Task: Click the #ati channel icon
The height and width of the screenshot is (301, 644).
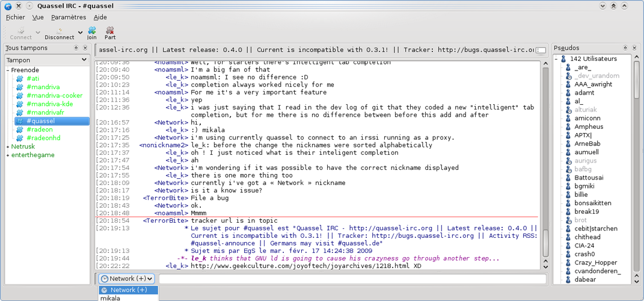Action: coord(20,78)
